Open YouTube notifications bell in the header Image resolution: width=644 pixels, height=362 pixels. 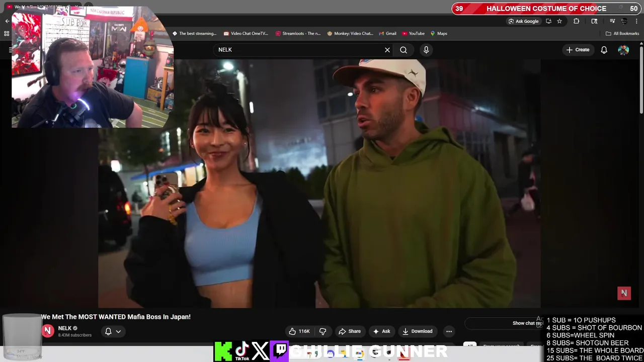pos(604,50)
